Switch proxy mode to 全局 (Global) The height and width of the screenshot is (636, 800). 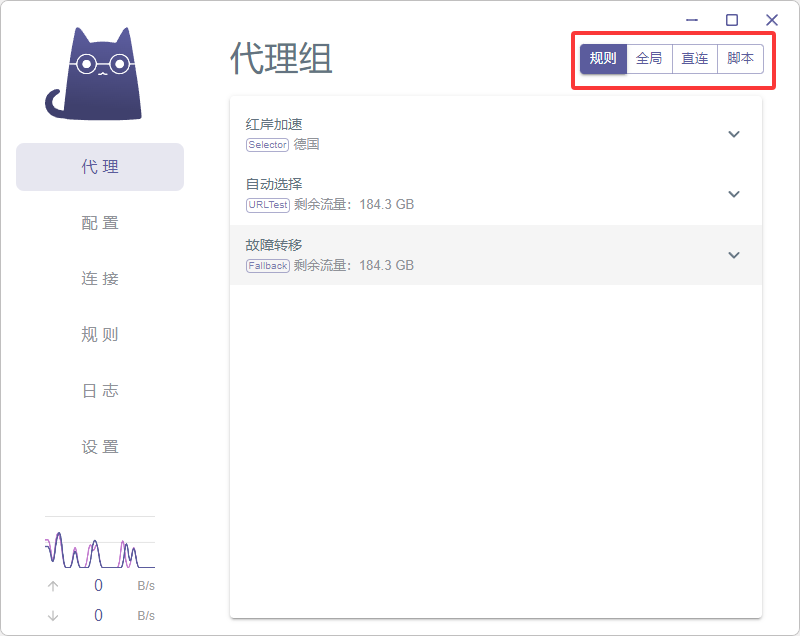(x=649, y=58)
